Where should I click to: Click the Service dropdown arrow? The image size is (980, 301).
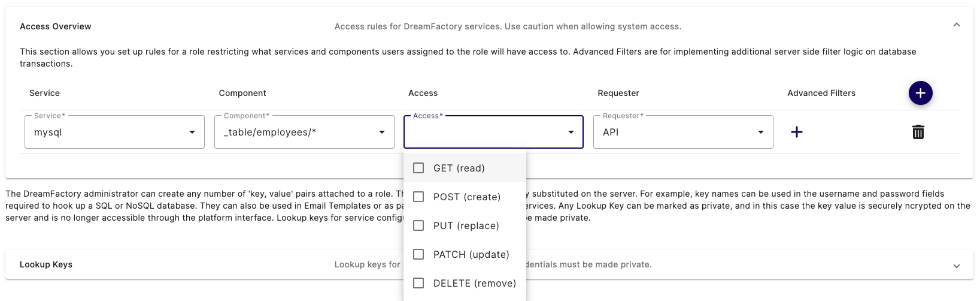(x=192, y=132)
